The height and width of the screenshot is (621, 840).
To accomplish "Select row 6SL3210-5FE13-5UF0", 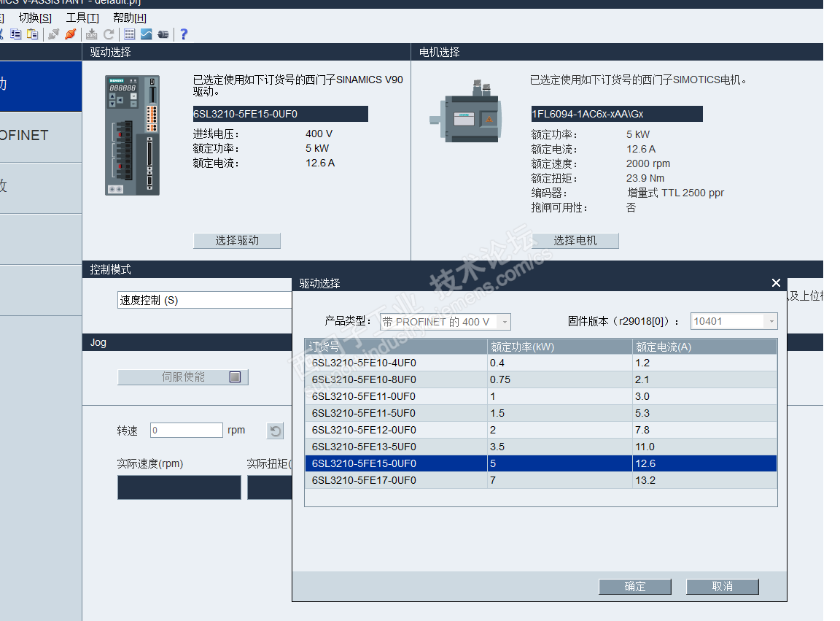I will point(541,447).
